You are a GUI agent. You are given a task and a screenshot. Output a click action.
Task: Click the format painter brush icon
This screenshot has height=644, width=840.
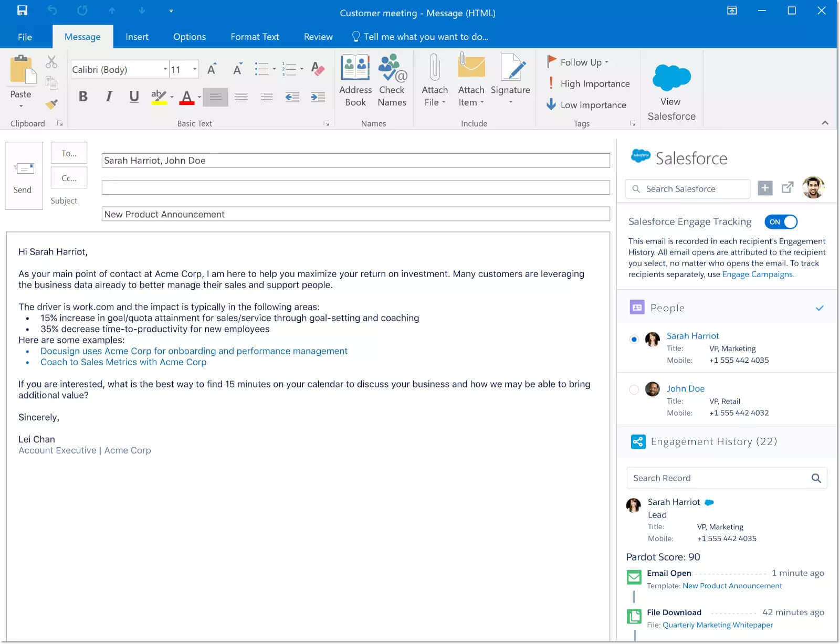tap(51, 104)
